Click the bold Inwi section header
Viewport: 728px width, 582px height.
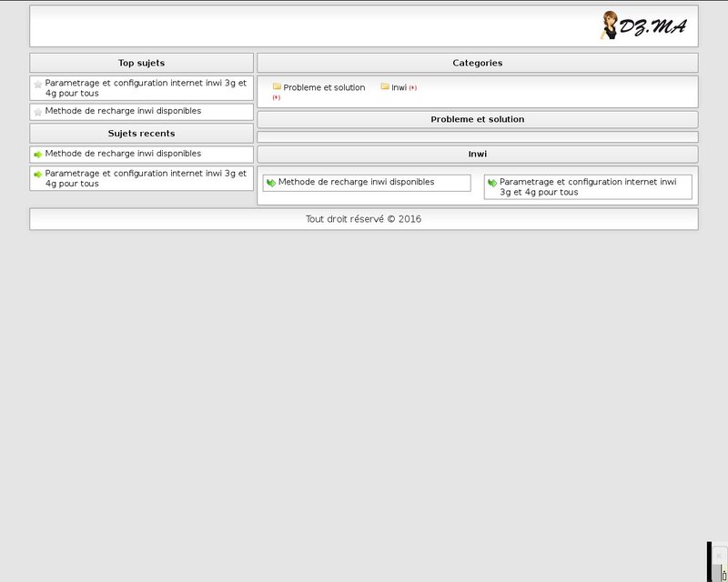coord(477,154)
